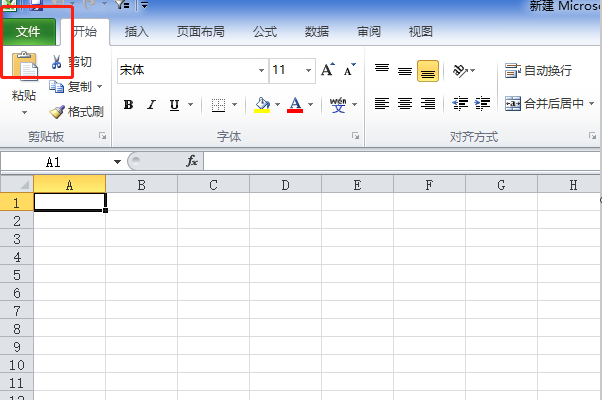The width and height of the screenshot is (602, 400).
Task: Click the 复制 copy button
Action: point(71,87)
